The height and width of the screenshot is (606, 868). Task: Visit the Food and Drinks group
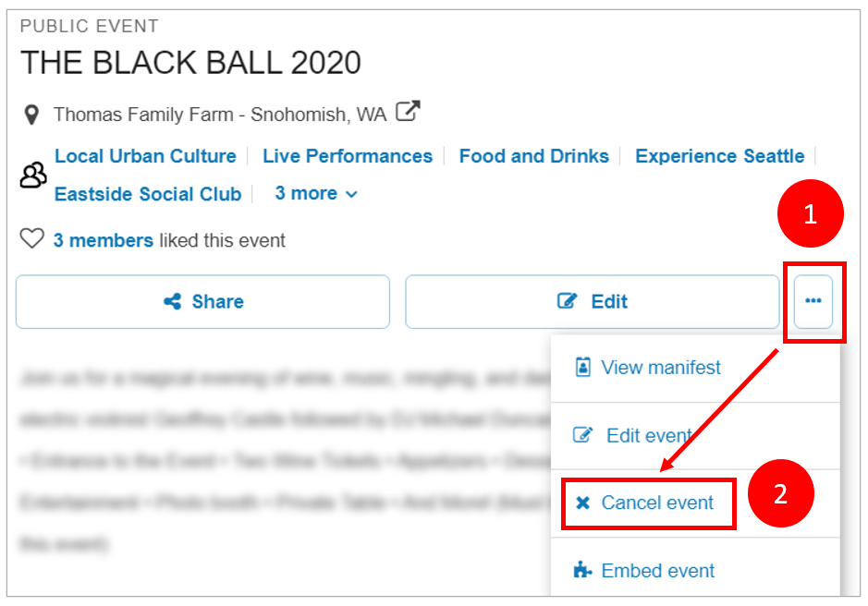533,156
